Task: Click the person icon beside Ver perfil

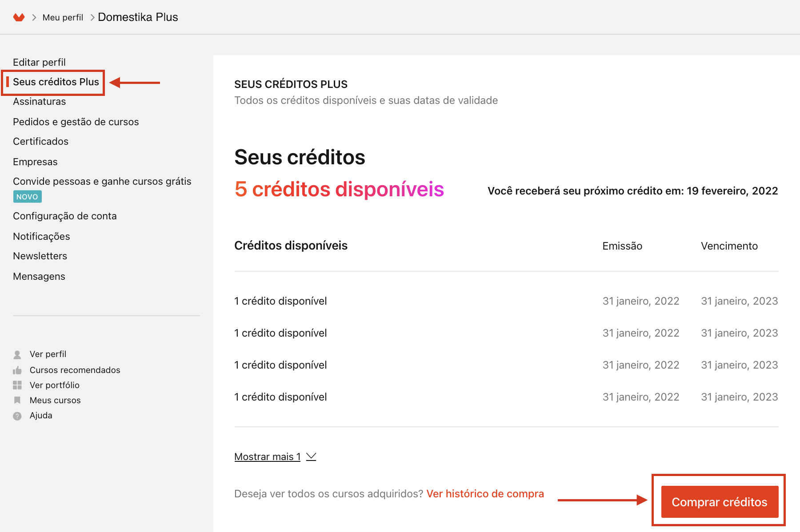Action: (17, 354)
